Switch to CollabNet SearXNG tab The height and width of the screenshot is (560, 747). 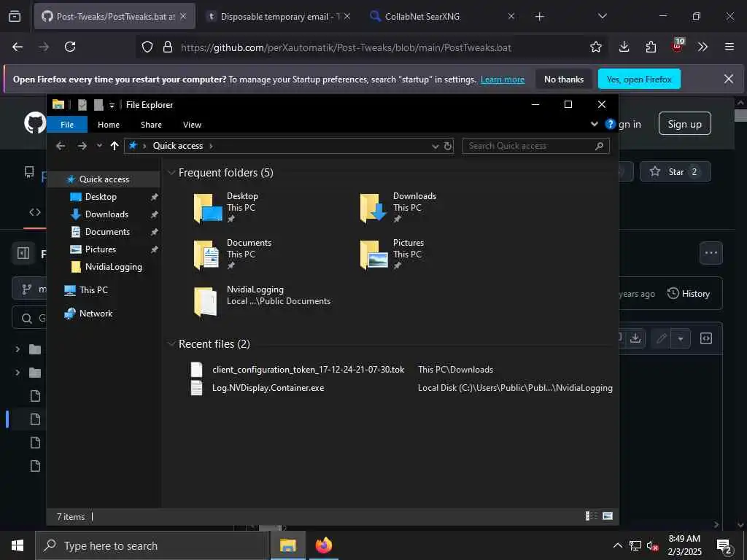click(441, 16)
